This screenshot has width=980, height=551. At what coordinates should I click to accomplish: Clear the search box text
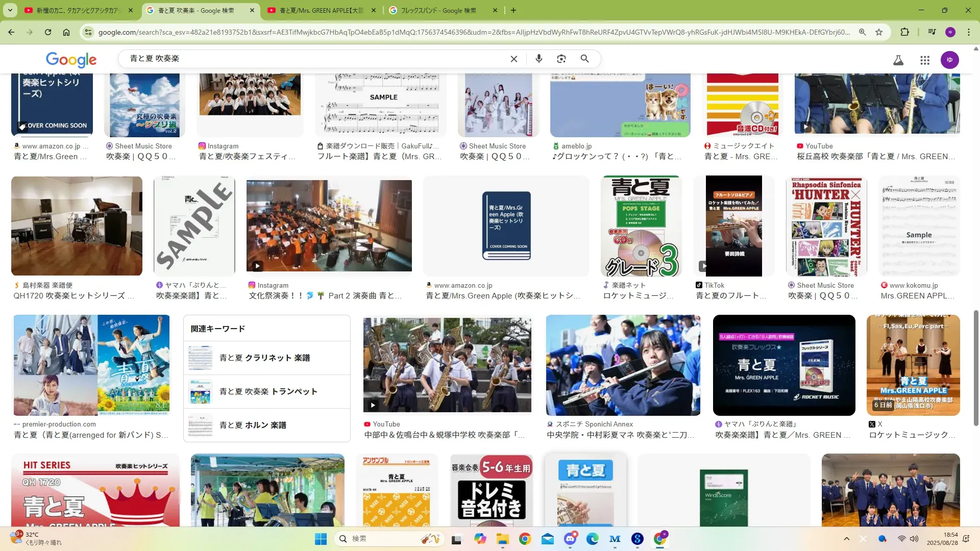click(514, 59)
